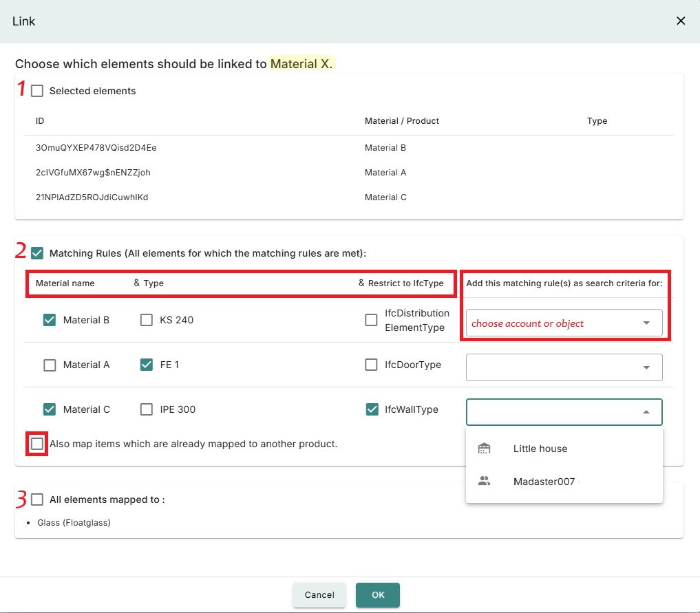Click the Material / Product column header

pyautogui.click(x=402, y=121)
